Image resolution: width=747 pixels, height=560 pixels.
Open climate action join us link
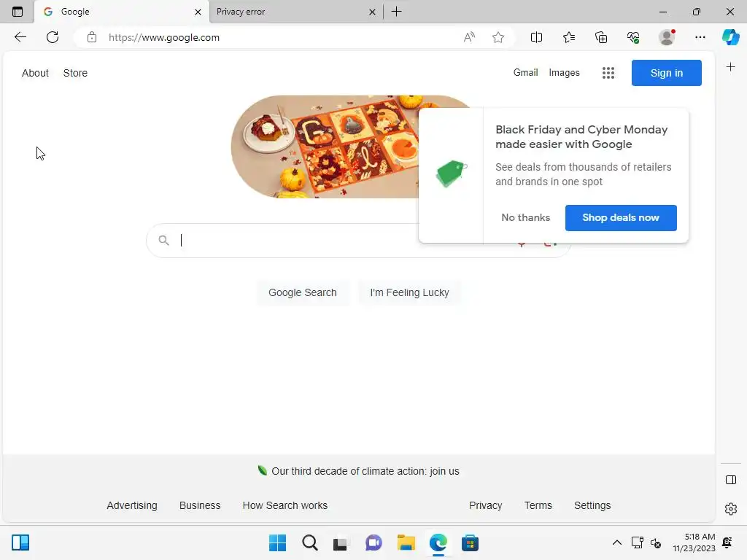(365, 471)
